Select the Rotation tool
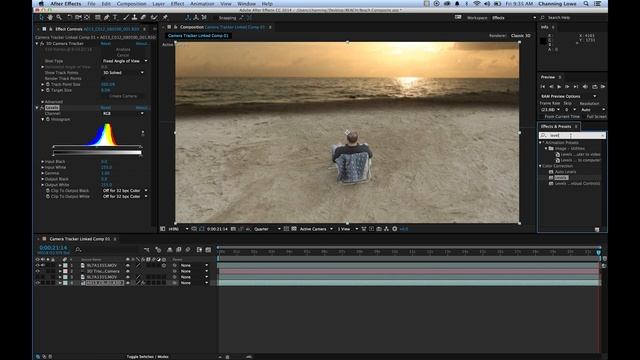Image resolution: width=640 pixels, height=360 pixels. (x=70, y=18)
